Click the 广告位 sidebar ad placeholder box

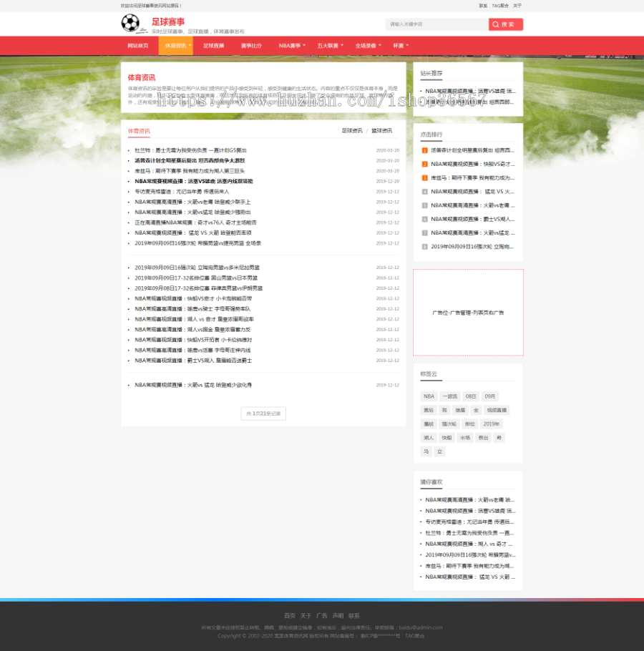[468, 312]
